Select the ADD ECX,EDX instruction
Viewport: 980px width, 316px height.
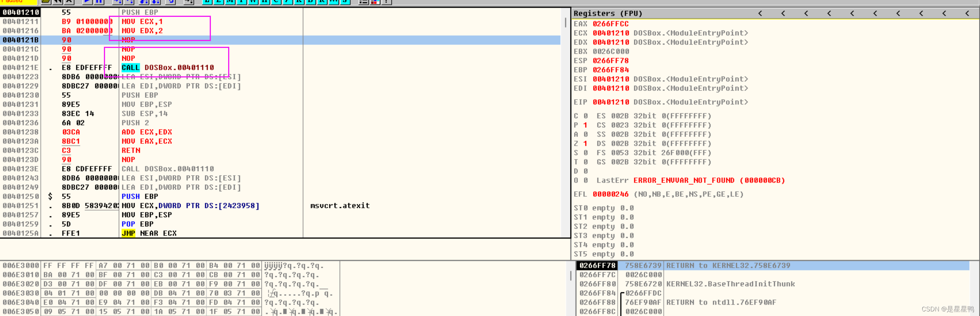point(147,132)
